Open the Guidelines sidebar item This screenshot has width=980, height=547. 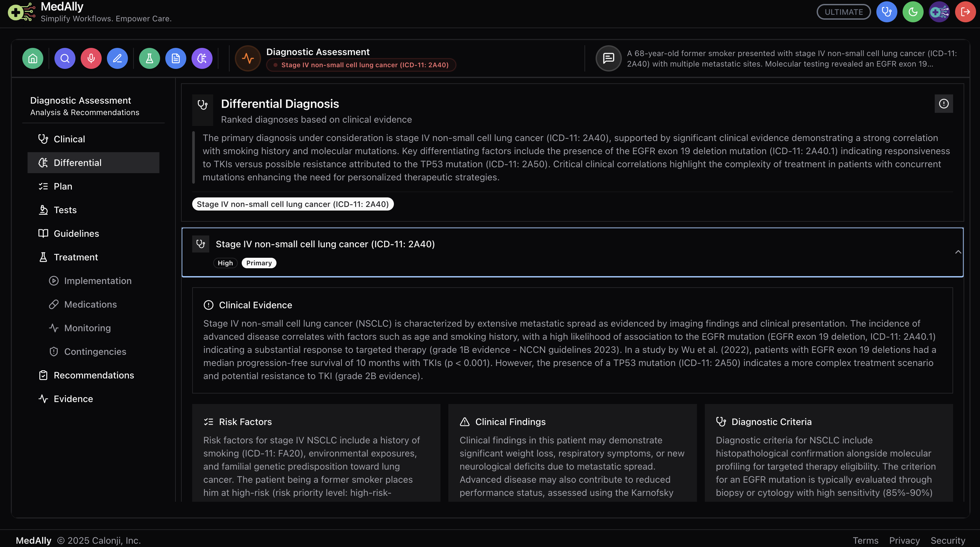pyautogui.click(x=76, y=233)
